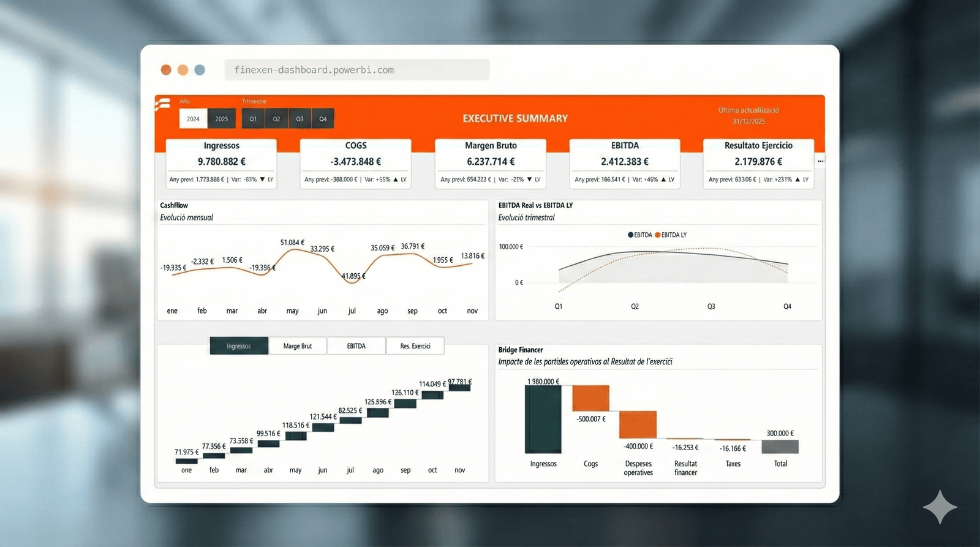Click the EBITDA Real vs EBITDA LY title
This screenshot has width=980, height=547.
tap(535, 205)
